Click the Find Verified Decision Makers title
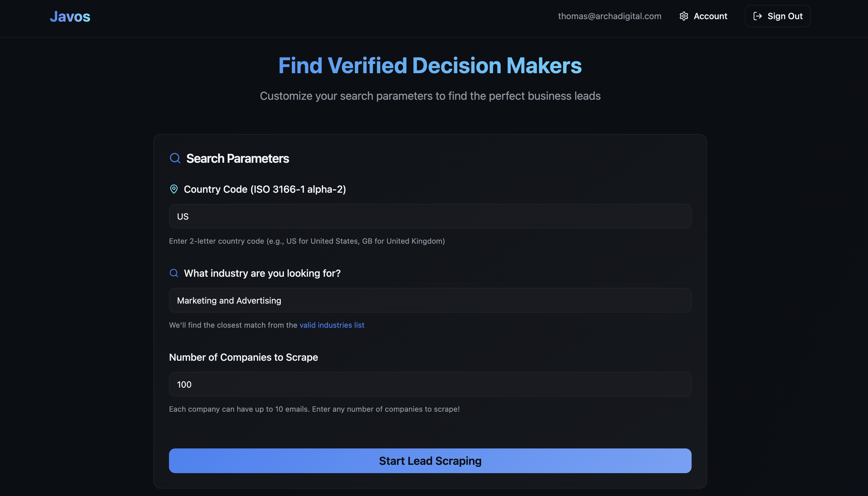The width and height of the screenshot is (868, 496). (430, 65)
